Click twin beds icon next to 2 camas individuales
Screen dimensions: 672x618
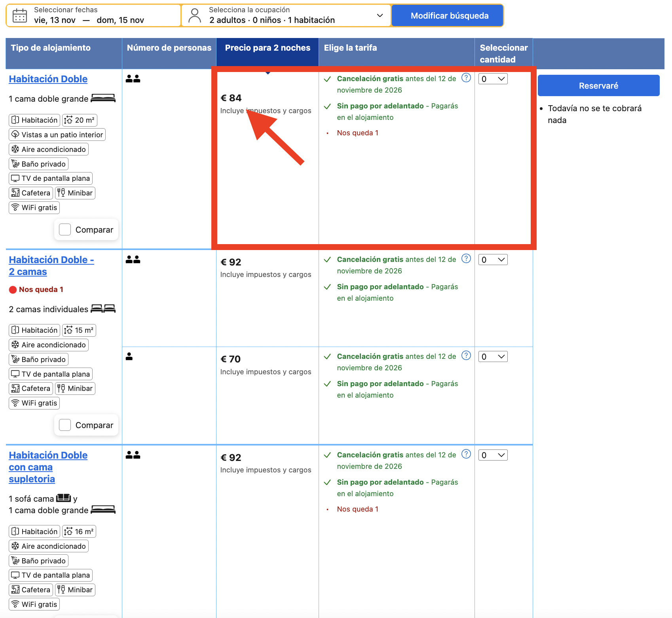pyautogui.click(x=103, y=309)
